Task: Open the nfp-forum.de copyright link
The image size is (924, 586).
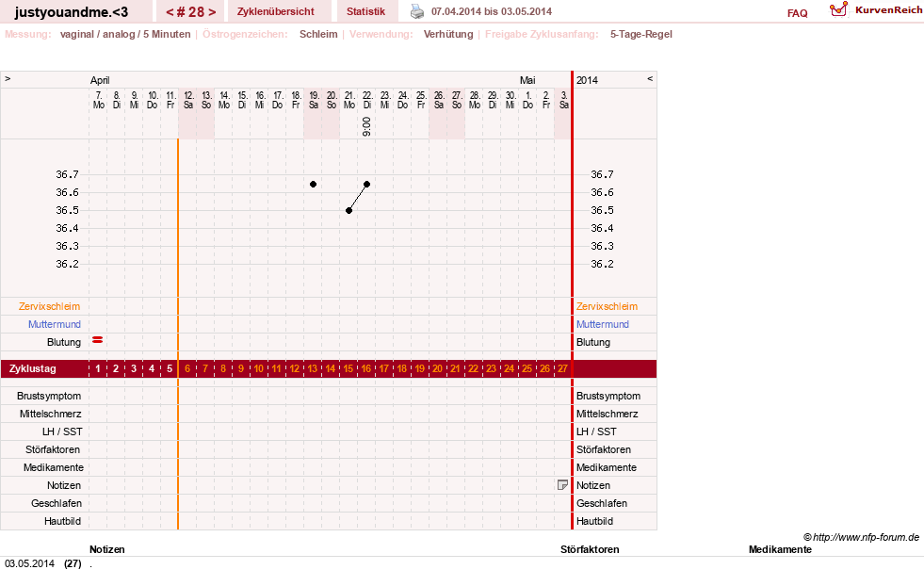Action: [x=861, y=537]
